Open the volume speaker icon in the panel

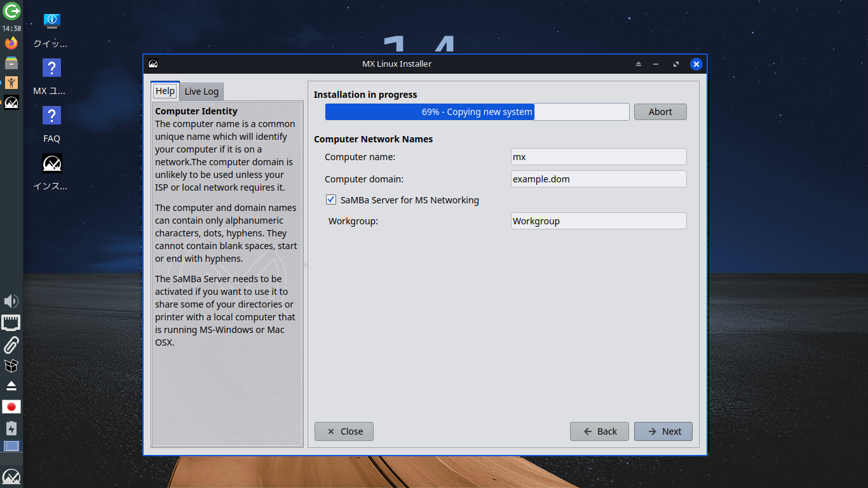pos(11,301)
